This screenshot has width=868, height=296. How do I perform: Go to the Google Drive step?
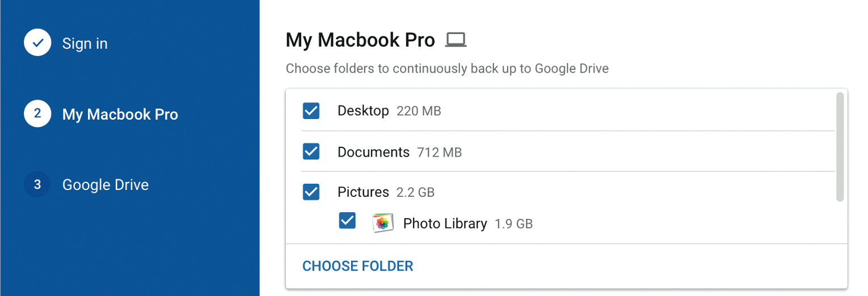point(106,185)
